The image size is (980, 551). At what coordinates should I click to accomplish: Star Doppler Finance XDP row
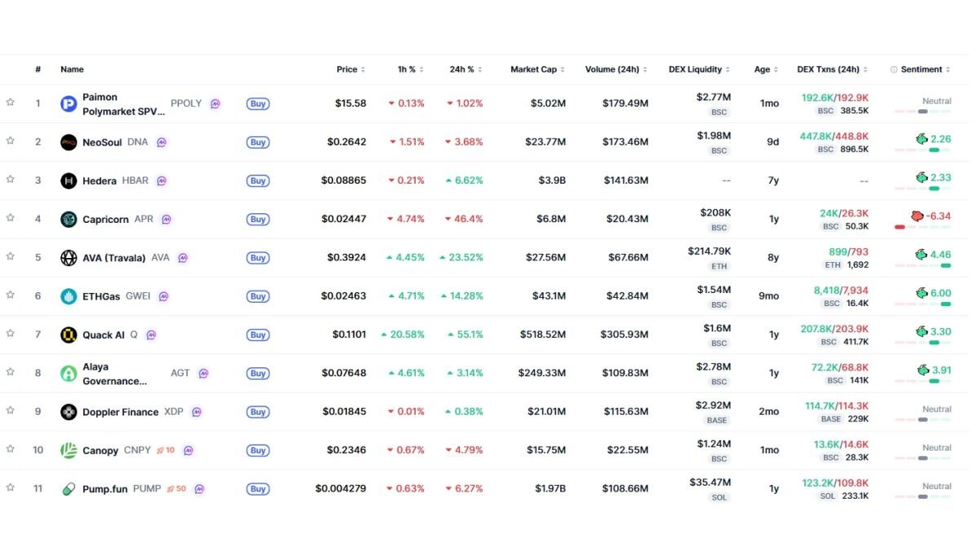click(x=10, y=410)
